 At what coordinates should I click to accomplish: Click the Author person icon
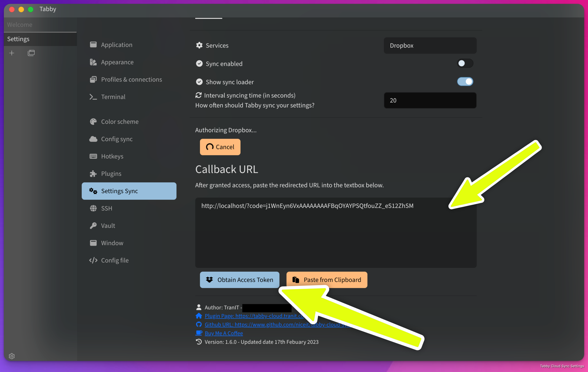pos(199,307)
